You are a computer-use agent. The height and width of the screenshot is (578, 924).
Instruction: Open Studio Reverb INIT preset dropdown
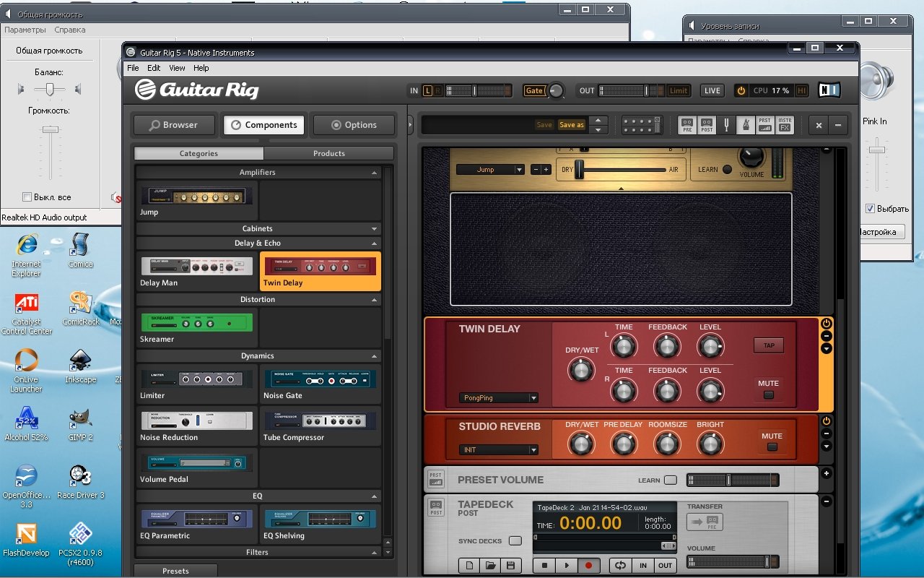point(499,450)
